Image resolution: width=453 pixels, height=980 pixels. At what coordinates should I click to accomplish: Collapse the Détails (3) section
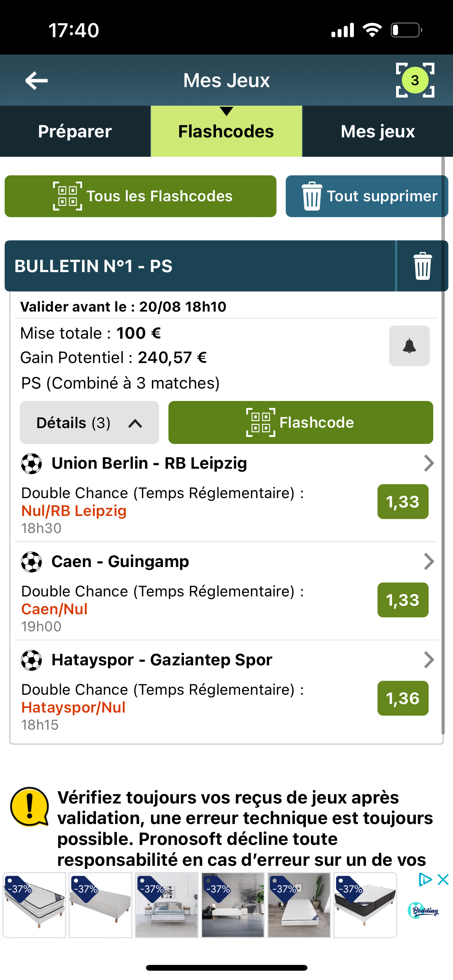click(x=89, y=423)
